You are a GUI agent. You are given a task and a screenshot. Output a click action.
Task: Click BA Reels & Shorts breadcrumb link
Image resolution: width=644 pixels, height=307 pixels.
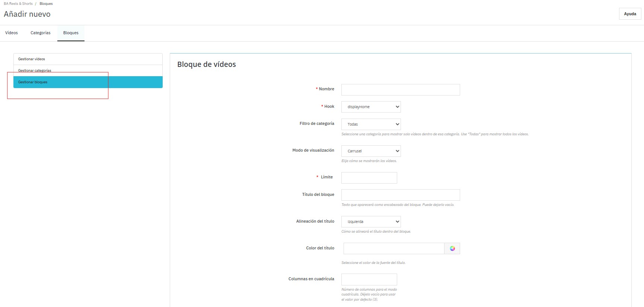(x=18, y=4)
